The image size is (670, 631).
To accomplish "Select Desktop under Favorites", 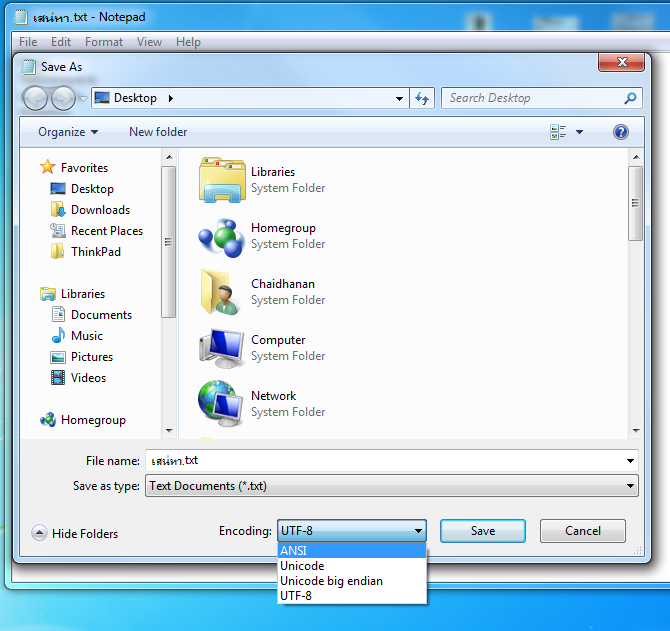I will [x=92, y=189].
